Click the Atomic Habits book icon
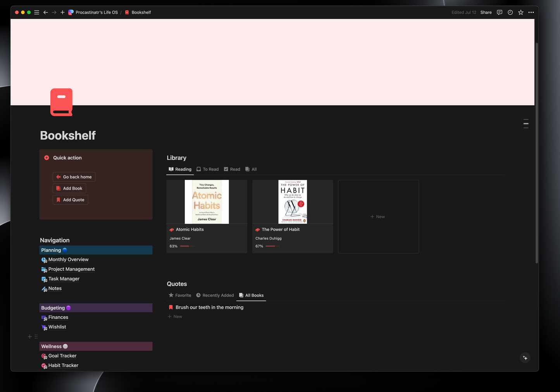Image resolution: width=560 pixels, height=392 pixels. click(172, 230)
